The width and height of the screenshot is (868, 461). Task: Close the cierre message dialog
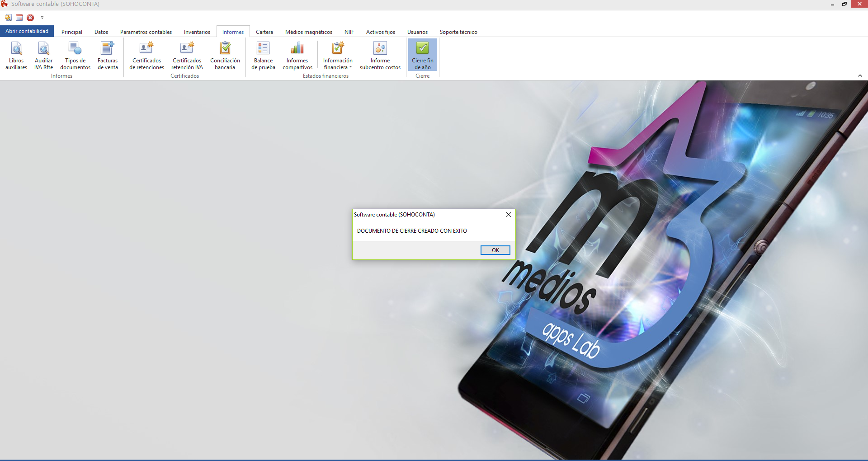point(509,215)
